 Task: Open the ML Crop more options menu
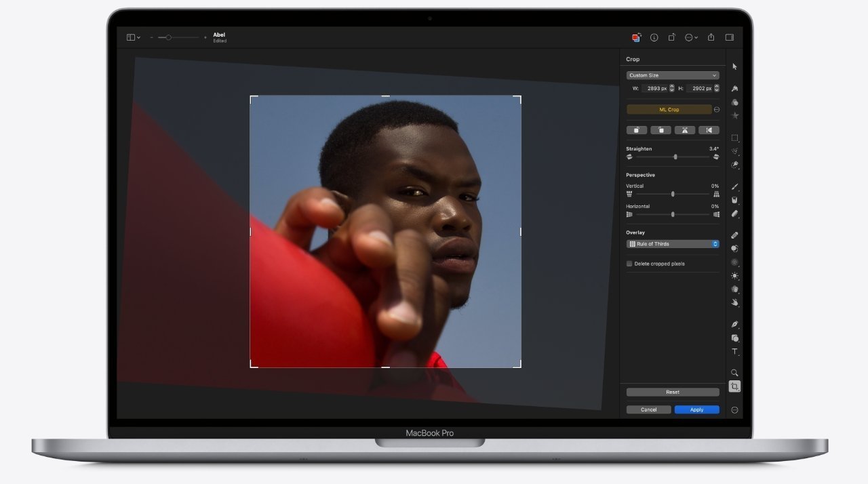tap(717, 109)
